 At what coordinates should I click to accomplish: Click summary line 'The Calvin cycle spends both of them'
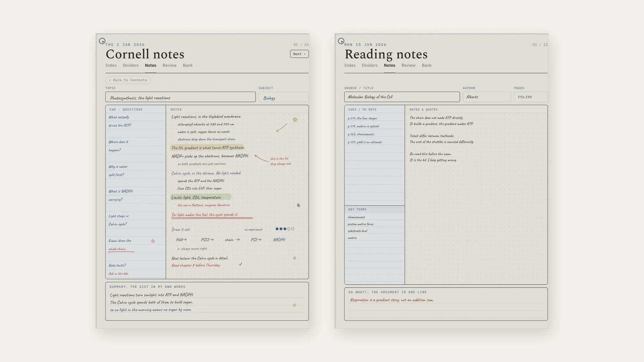pos(151,302)
